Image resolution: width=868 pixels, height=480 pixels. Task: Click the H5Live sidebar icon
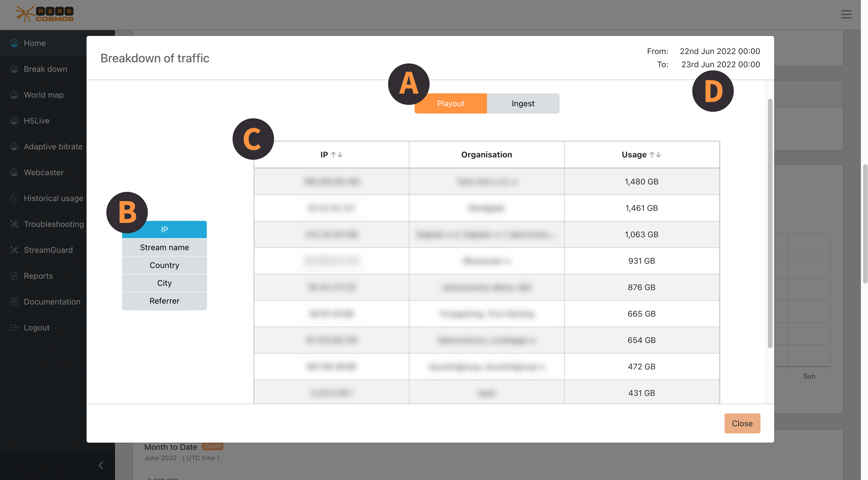[14, 121]
